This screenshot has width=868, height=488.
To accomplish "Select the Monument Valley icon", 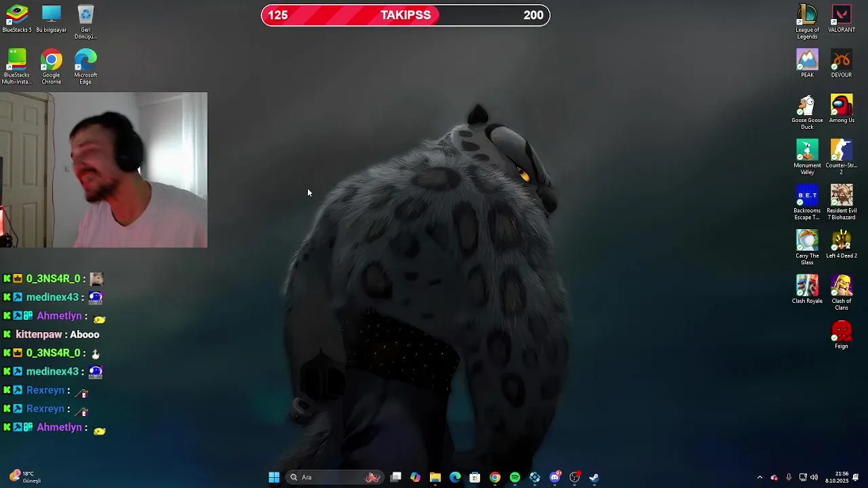I will click(x=807, y=157).
